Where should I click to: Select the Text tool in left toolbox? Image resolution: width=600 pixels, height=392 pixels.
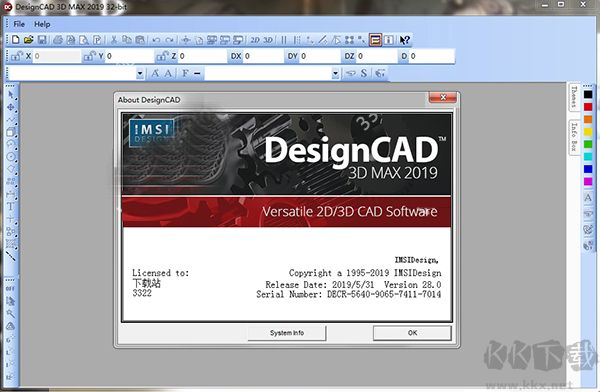click(10, 207)
